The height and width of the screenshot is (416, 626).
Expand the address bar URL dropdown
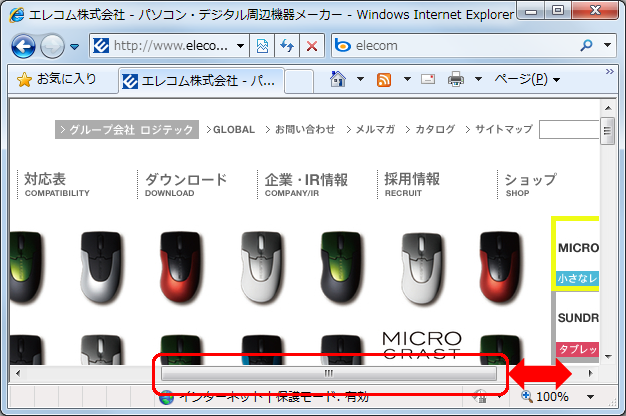240,46
